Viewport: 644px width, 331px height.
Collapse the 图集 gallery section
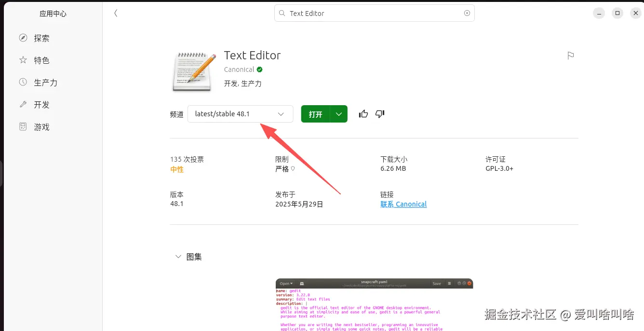(x=178, y=257)
